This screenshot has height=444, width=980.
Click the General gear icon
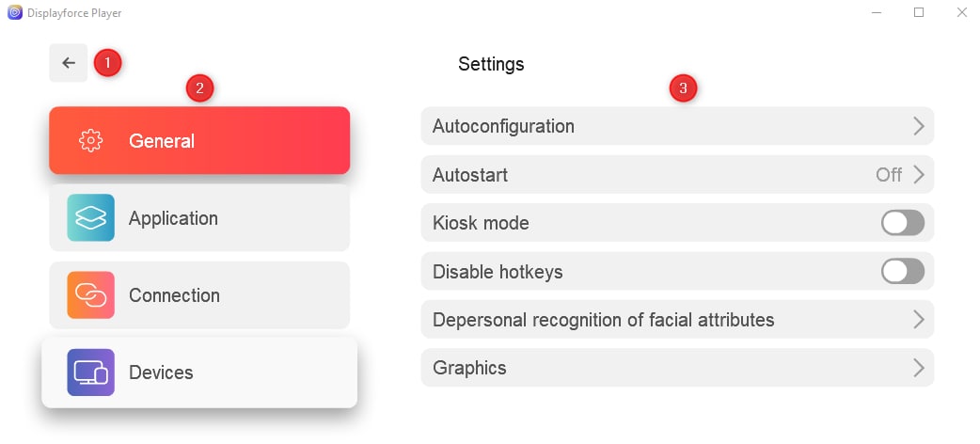tap(90, 141)
